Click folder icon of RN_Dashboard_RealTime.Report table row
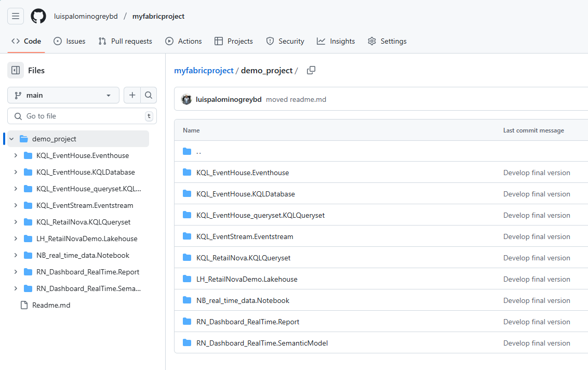 click(187, 321)
